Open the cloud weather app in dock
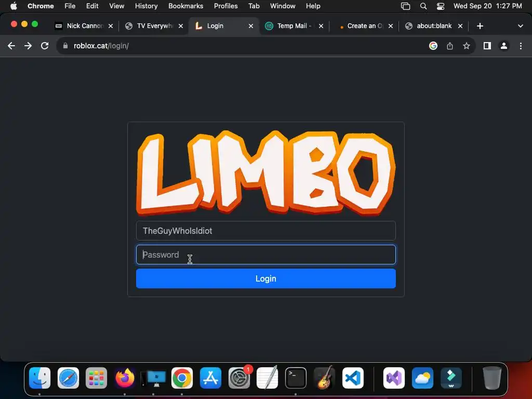 (x=422, y=378)
